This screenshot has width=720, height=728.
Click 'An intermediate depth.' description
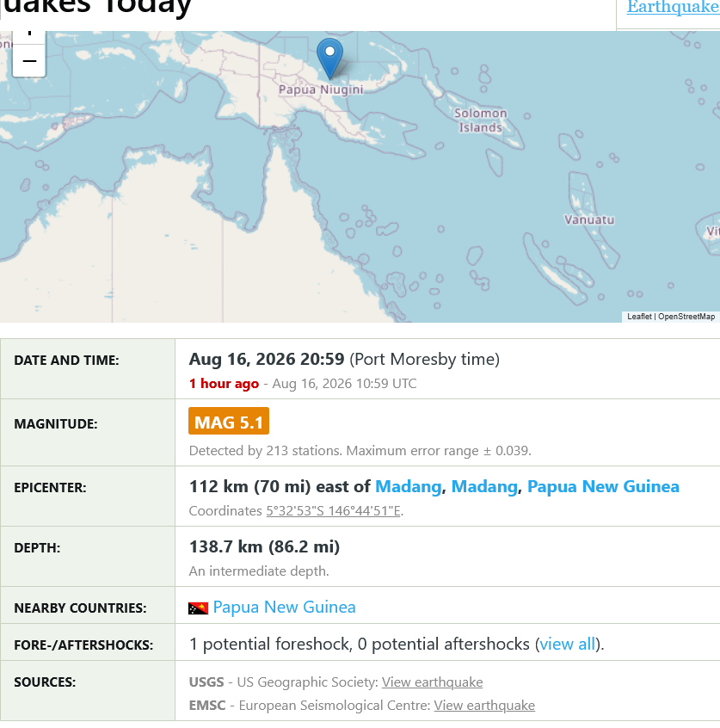coord(259,571)
